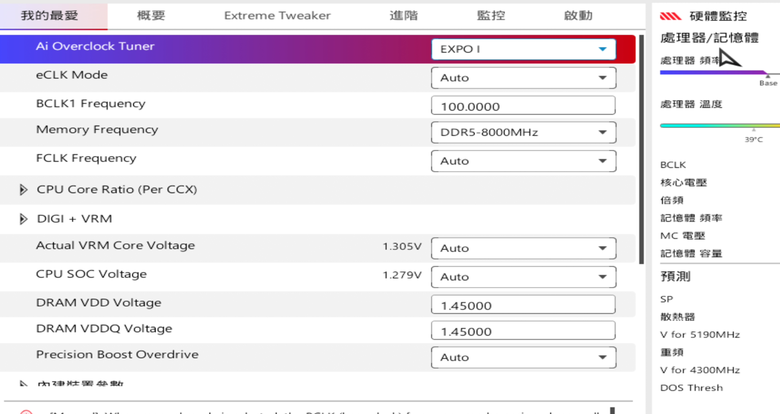This screenshot has height=414, width=780.
Task: Click the 重頻 entry
Action: click(x=672, y=352)
